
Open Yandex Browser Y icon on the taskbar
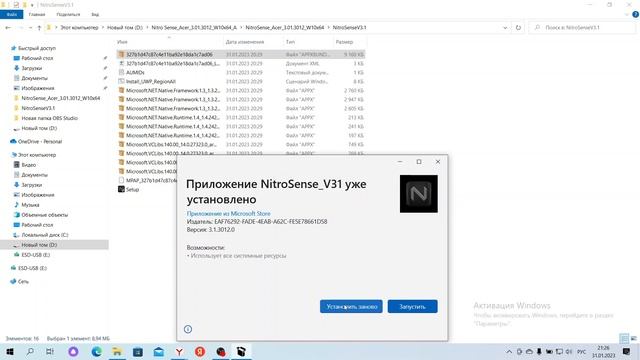[179, 352]
